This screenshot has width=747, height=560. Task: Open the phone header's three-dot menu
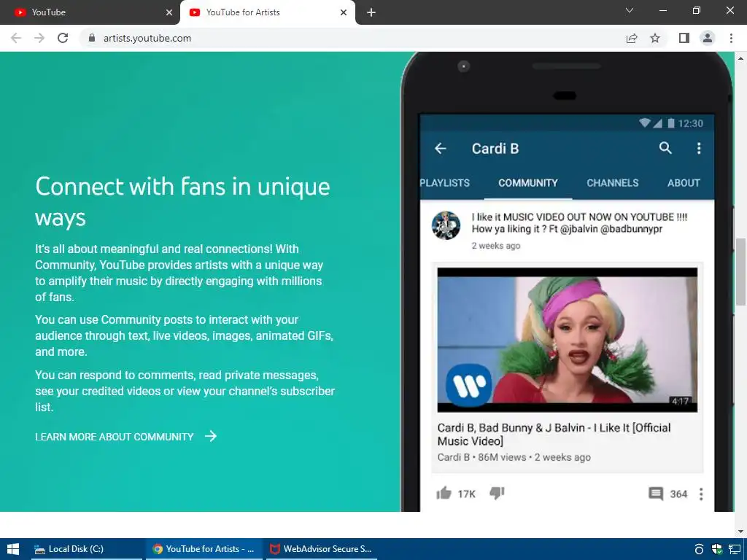tap(699, 148)
